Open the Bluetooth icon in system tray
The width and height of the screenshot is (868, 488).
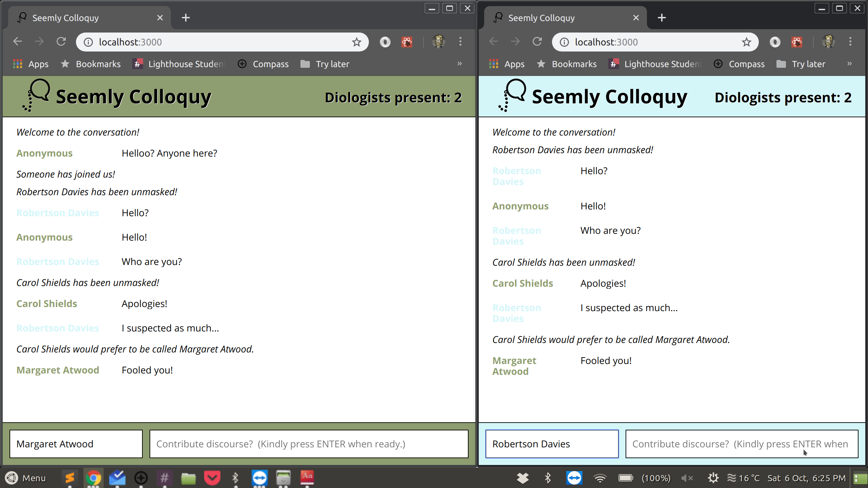coord(548,478)
